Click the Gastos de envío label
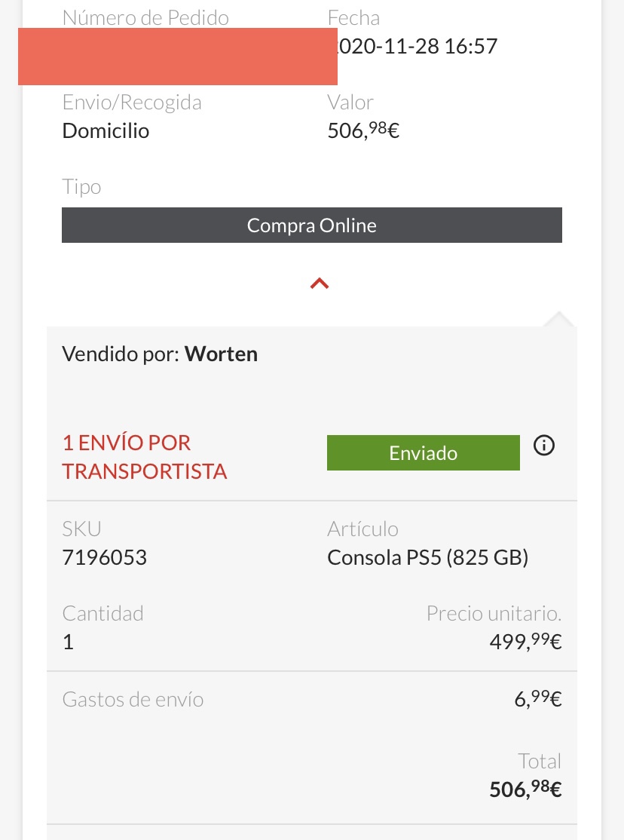The image size is (624, 840). click(x=133, y=700)
